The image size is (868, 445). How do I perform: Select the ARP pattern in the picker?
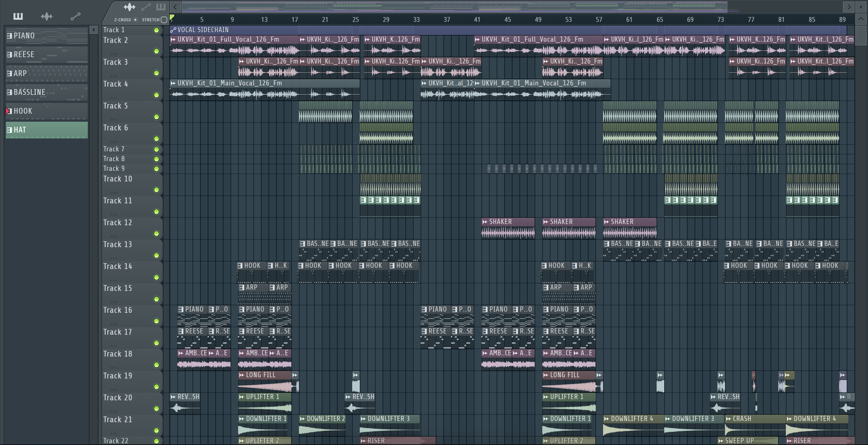coord(47,74)
